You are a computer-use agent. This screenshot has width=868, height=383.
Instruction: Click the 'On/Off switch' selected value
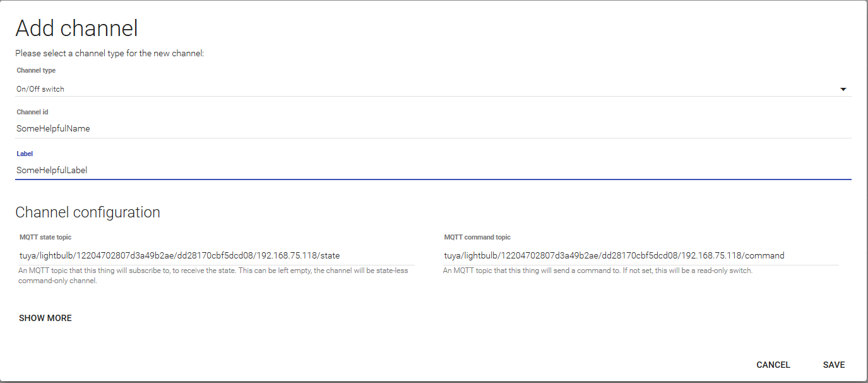coord(40,89)
